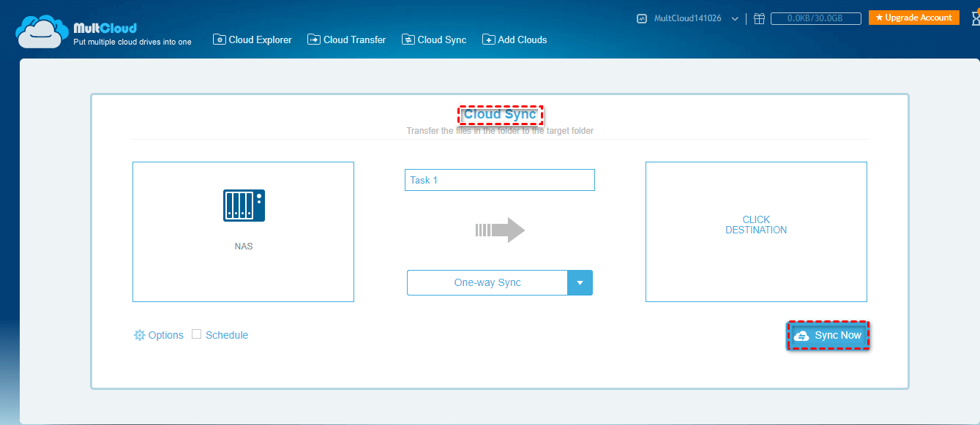
Task: Open Add Clouds from top navigation
Action: (515, 40)
